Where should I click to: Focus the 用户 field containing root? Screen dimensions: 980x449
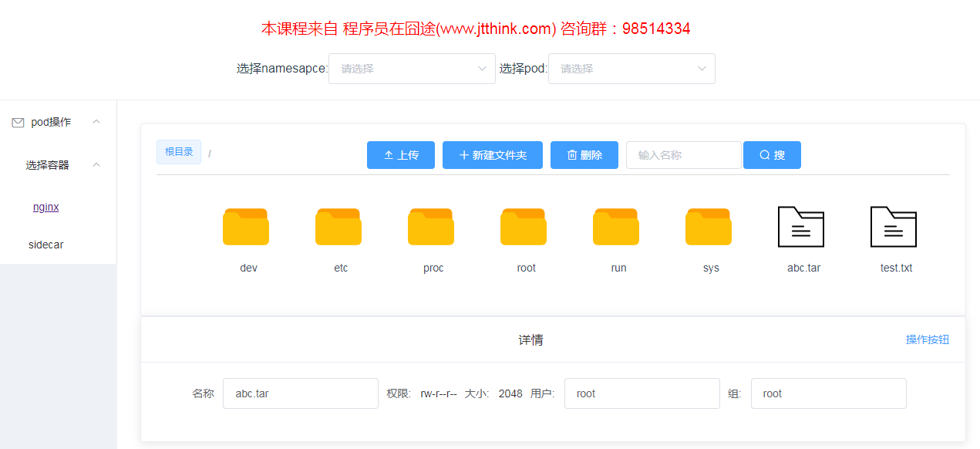coord(642,393)
